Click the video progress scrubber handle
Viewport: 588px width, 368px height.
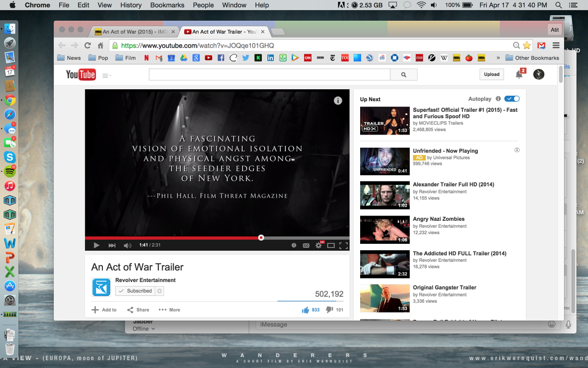[261, 237]
